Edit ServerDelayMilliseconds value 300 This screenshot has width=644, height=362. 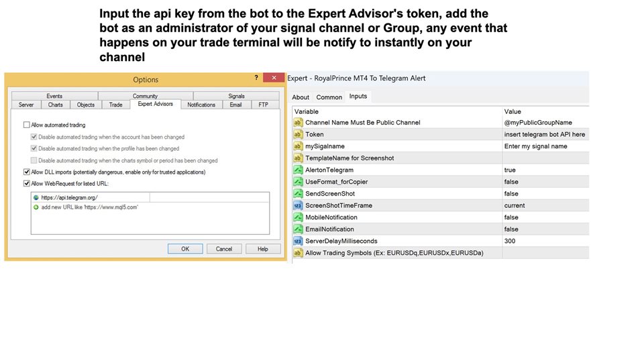click(546, 241)
